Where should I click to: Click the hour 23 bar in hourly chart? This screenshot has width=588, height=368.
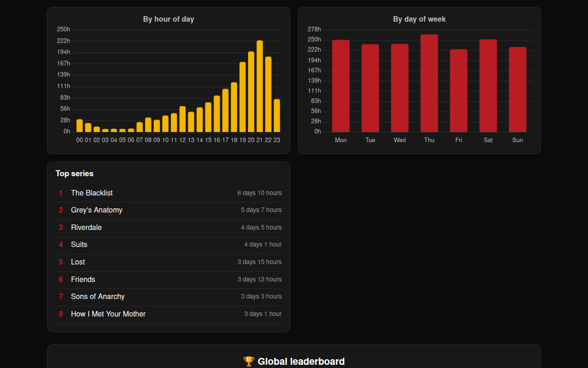pos(277,116)
